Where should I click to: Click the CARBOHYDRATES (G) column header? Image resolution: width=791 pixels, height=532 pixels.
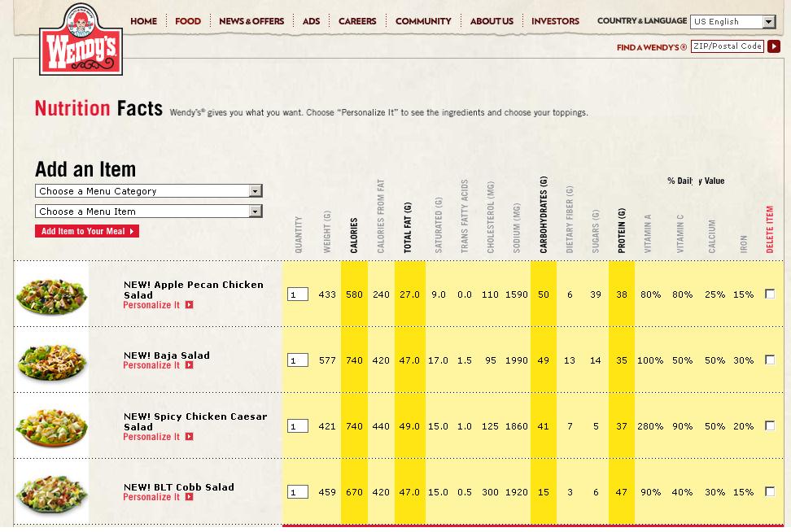pos(544,214)
